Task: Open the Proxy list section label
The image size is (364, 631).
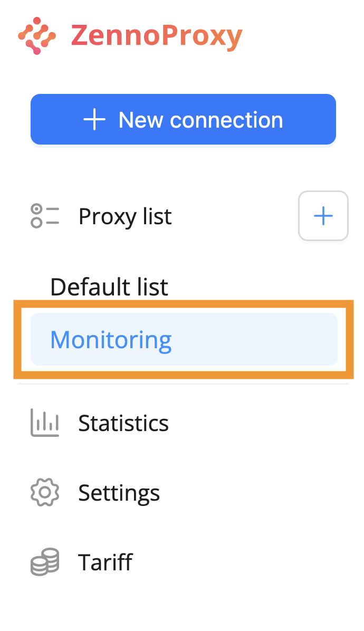Action: point(125,216)
